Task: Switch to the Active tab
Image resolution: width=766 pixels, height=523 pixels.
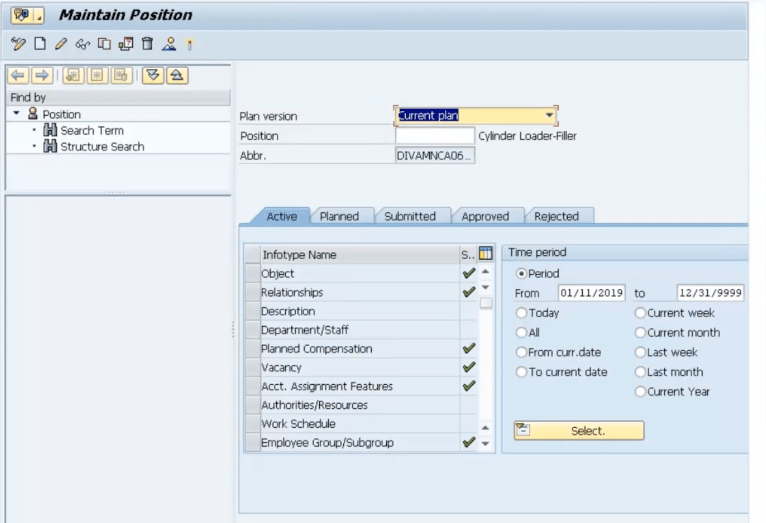Action: click(282, 216)
